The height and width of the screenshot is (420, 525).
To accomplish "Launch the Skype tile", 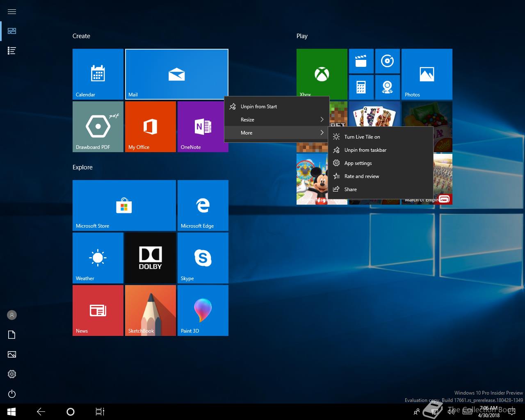I will (203, 258).
